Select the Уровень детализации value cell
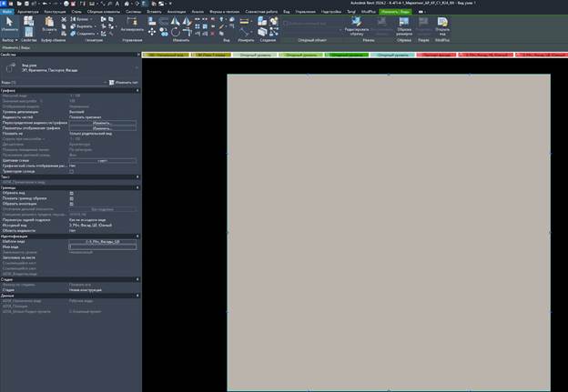Viewport: 568px width, 392px height. (103, 112)
